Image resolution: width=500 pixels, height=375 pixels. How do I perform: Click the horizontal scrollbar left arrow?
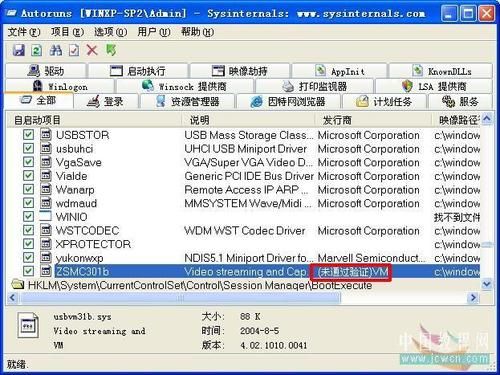pos(13,297)
